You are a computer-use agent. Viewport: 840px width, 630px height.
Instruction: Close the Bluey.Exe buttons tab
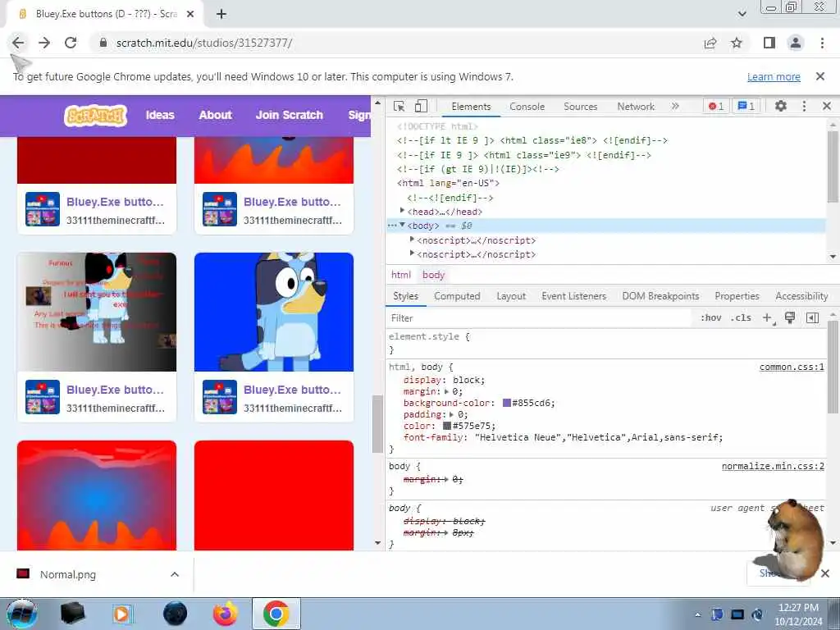190,15
